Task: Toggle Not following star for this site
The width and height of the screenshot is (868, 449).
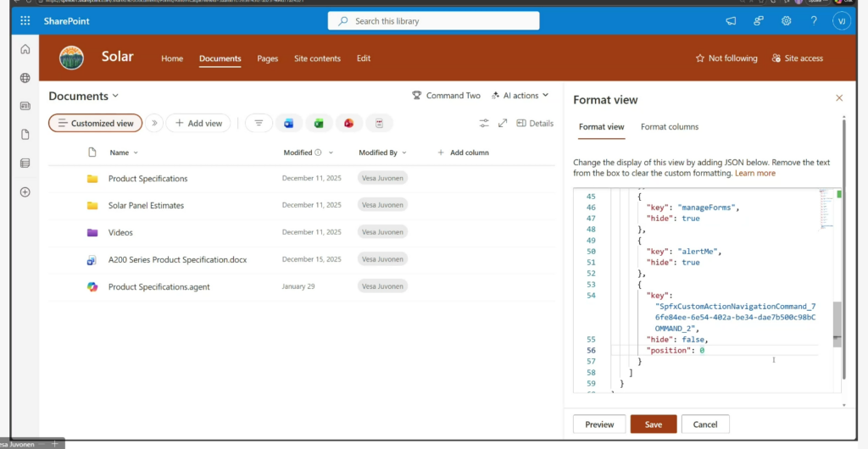Action: coord(726,58)
